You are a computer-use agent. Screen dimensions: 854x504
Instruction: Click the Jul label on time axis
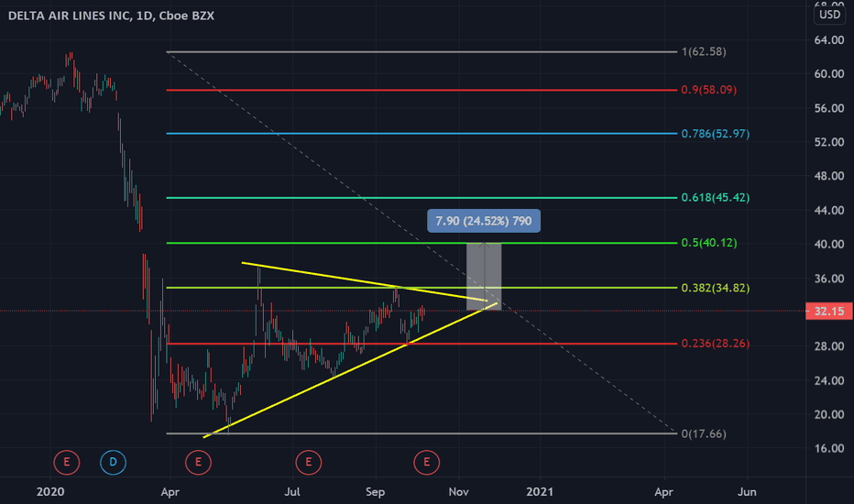point(292,491)
